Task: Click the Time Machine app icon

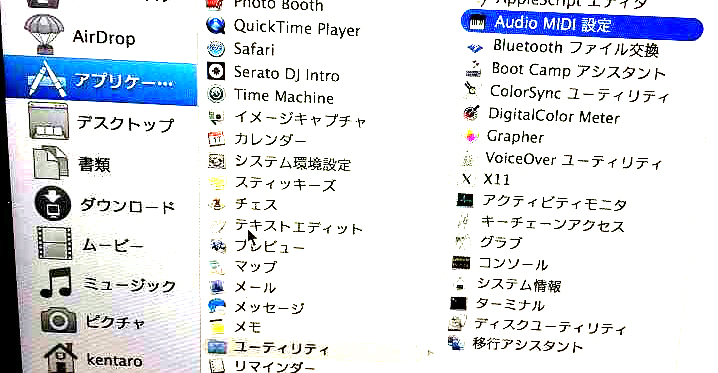Action: 216,94
